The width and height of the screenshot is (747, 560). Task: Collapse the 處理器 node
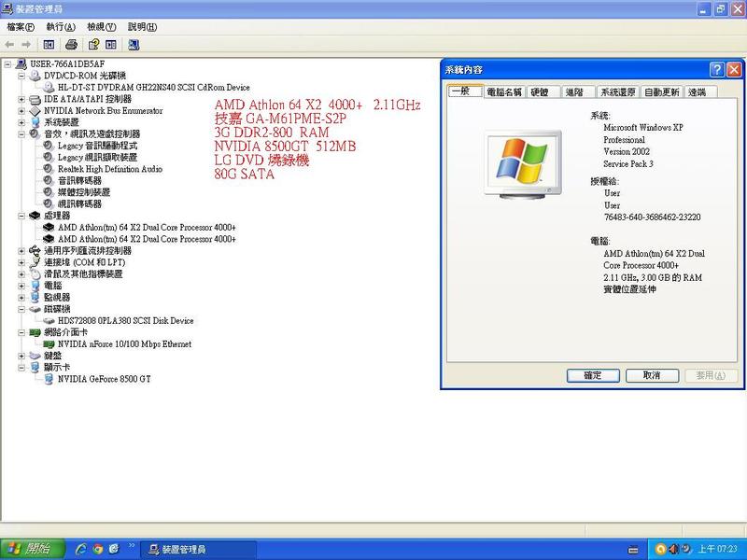tap(21, 216)
